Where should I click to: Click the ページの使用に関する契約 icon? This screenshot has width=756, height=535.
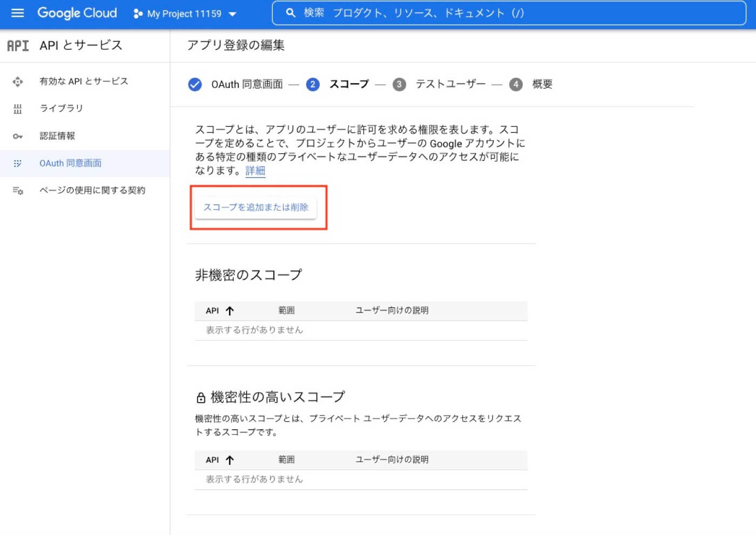pyautogui.click(x=18, y=190)
